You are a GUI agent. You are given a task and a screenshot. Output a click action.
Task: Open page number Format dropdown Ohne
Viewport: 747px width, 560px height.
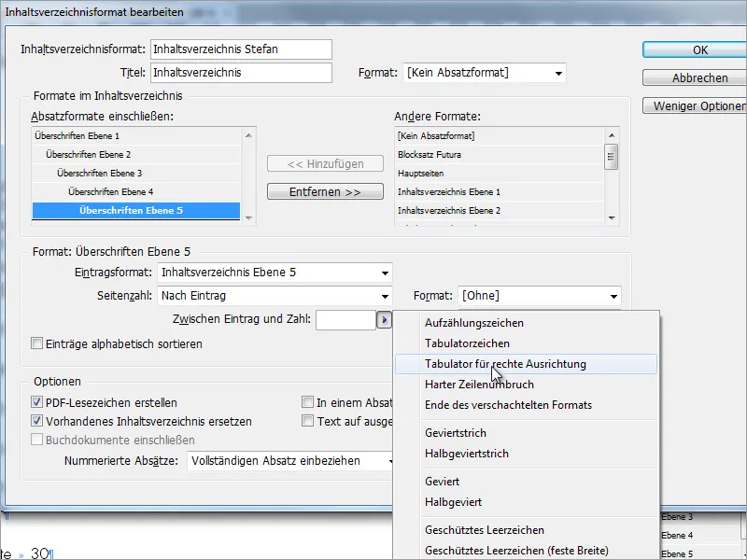click(540, 296)
